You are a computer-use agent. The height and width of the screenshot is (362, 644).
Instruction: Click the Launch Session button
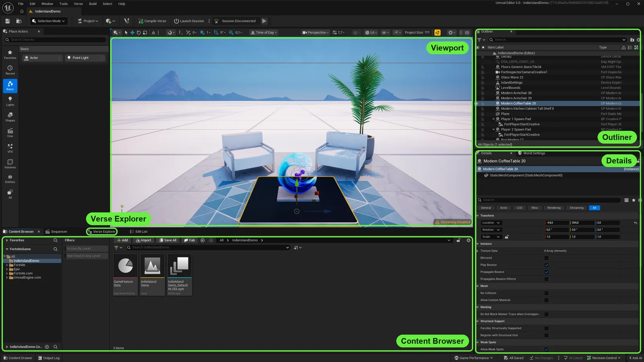coord(189,21)
